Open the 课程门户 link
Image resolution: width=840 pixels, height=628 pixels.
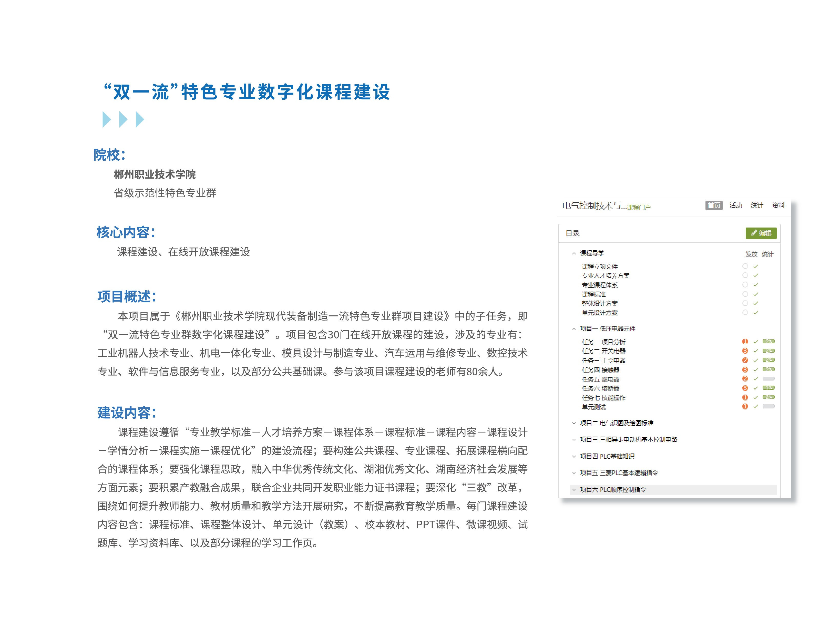point(638,207)
